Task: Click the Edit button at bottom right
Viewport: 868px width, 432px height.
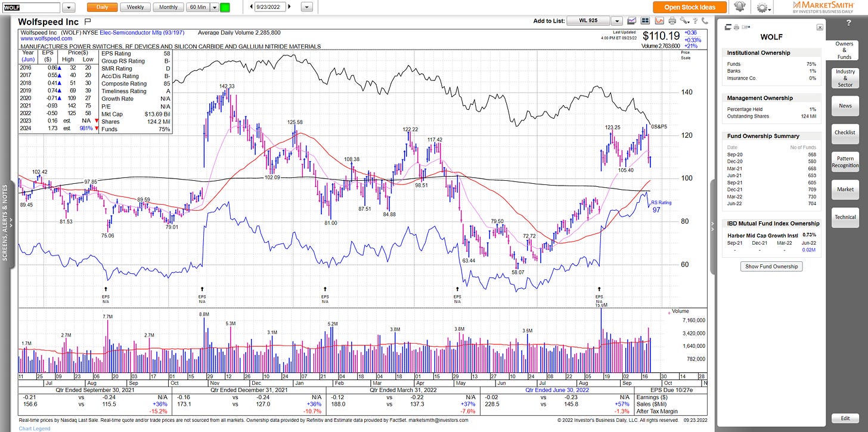Action: click(845, 418)
